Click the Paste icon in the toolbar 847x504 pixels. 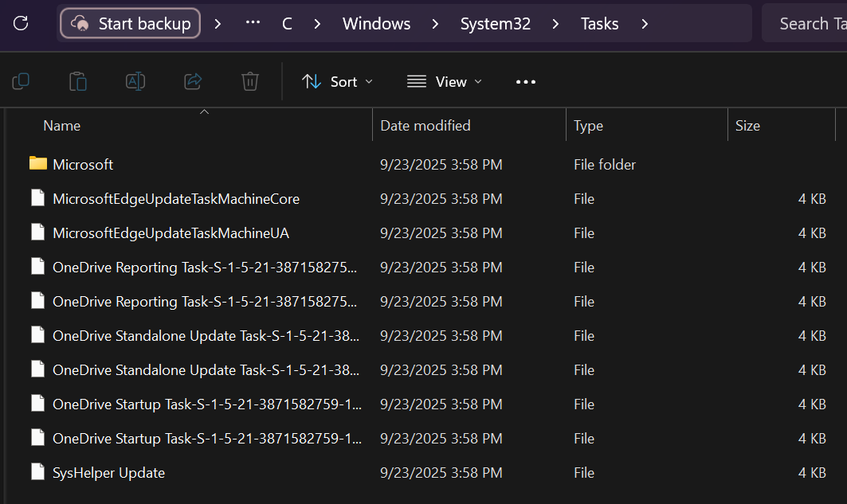coord(77,80)
